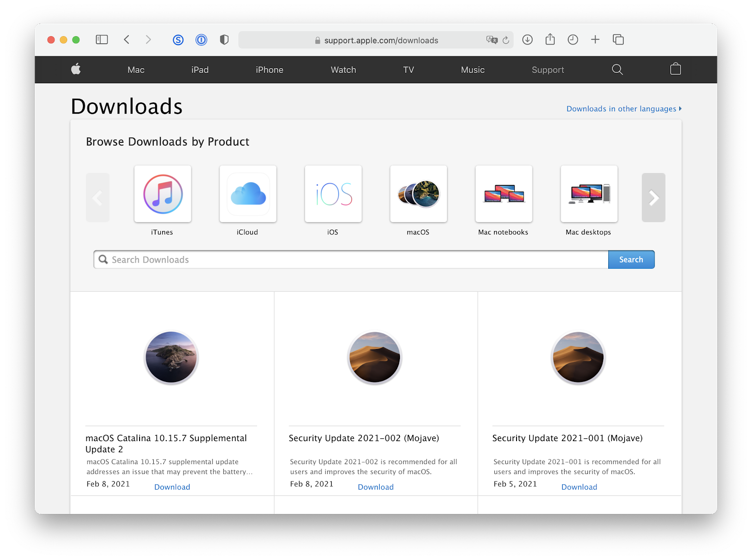Open the 1Password extension icon
The width and height of the screenshot is (752, 560).
tap(201, 40)
